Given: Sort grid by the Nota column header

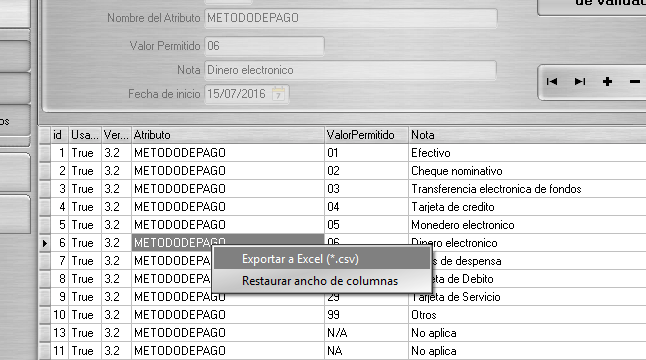Looking at the screenshot, I should point(527,135).
